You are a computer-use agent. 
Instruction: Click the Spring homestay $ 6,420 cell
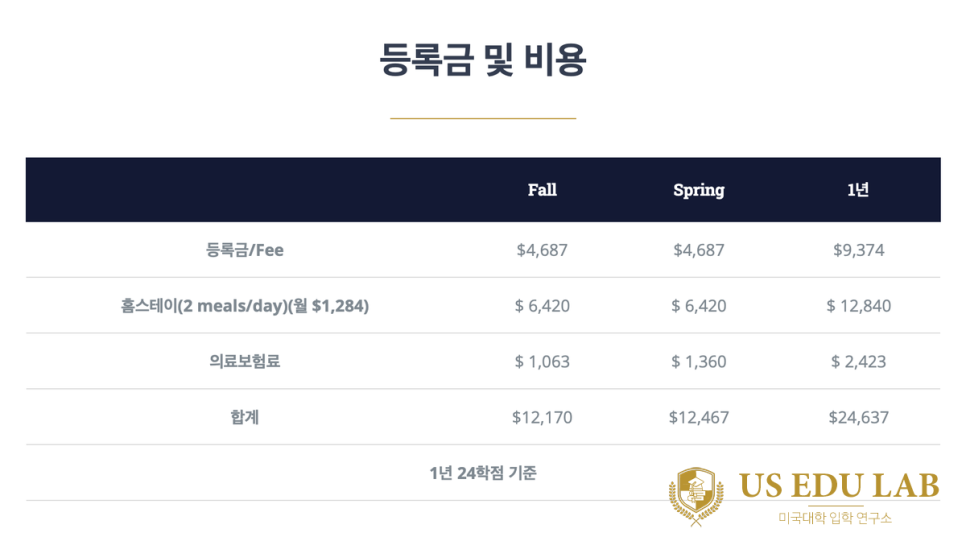point(699,305)
